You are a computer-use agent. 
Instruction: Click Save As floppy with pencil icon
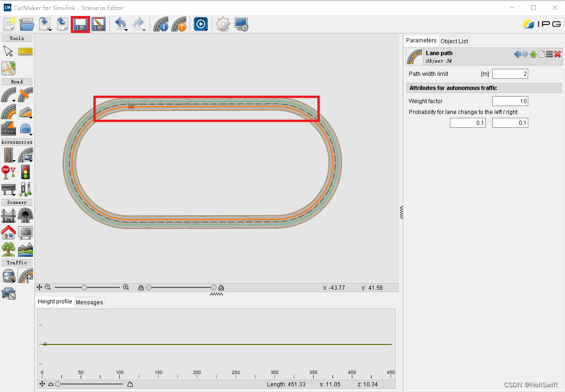pyautogui.click(x=99, y=24)
